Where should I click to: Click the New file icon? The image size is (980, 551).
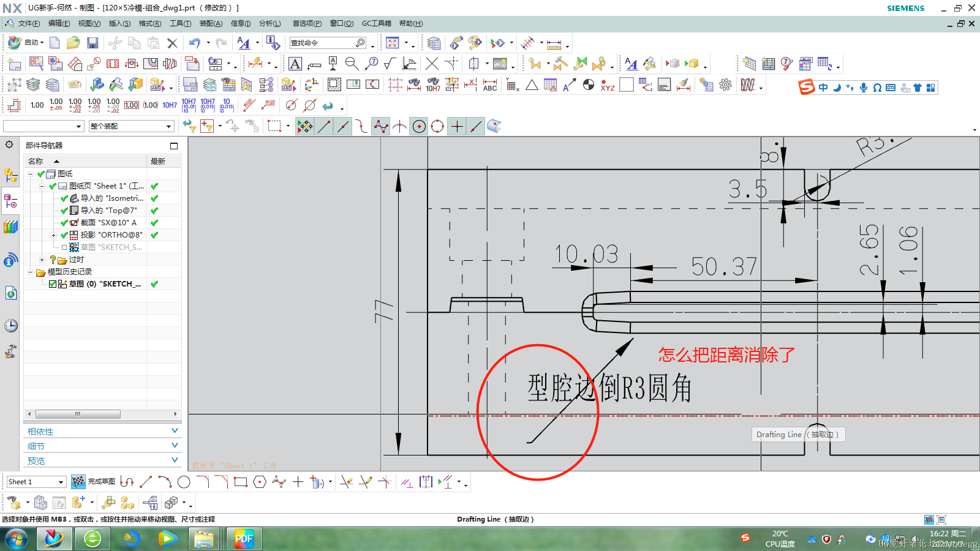coord(55,43)
